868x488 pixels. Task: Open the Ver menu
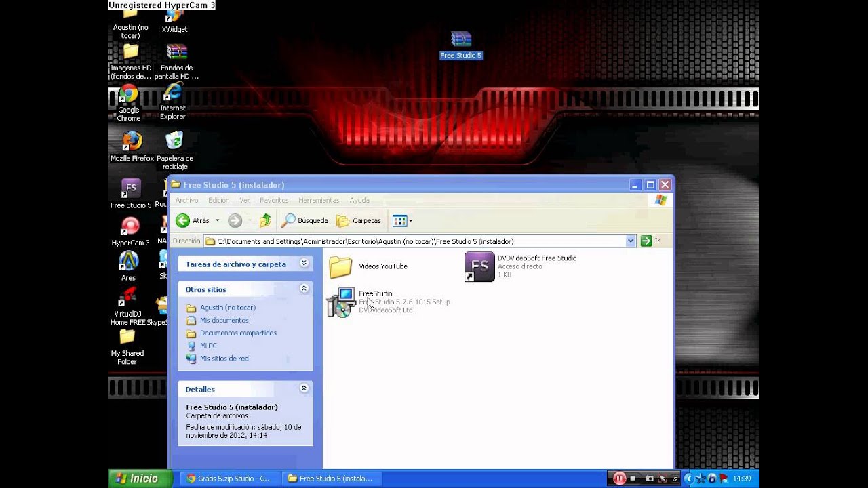(x=245, y=200)
